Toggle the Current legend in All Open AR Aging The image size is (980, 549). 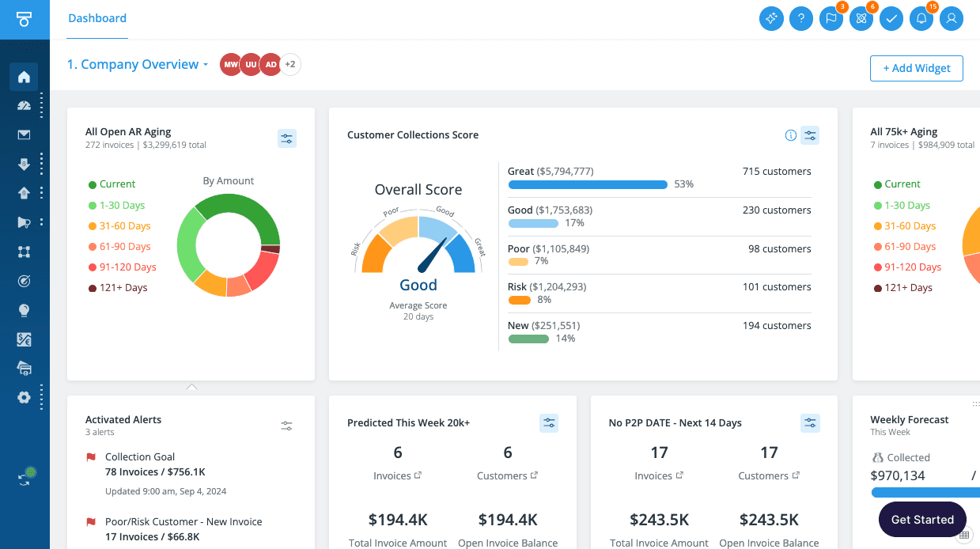pos(117,184)
